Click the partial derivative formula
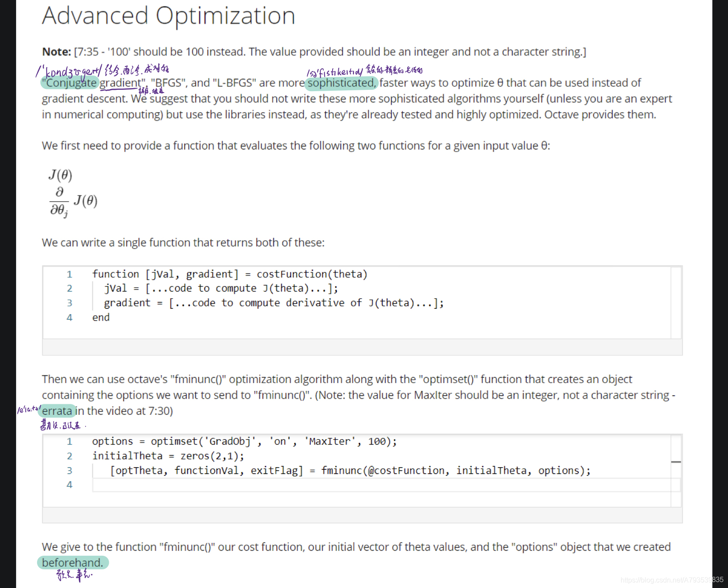 [73, 202]
